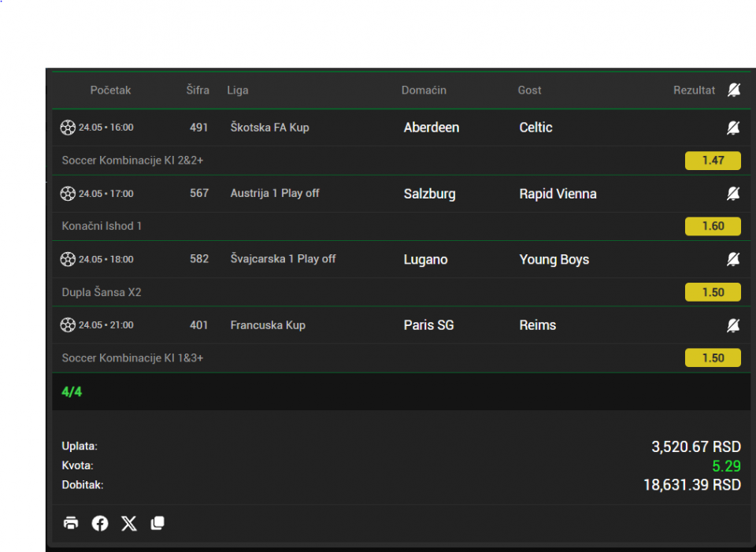Click the 1.60 odds button
This screenshot has width=756, height=552.
click(713, 226)
